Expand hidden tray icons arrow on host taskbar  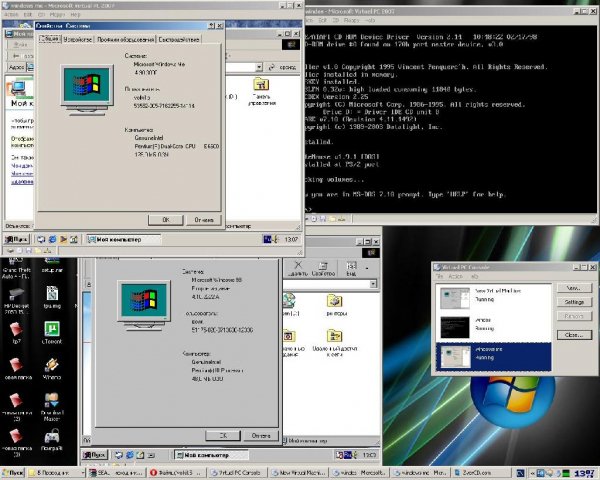pyautogui.click(x=532, y=473)
